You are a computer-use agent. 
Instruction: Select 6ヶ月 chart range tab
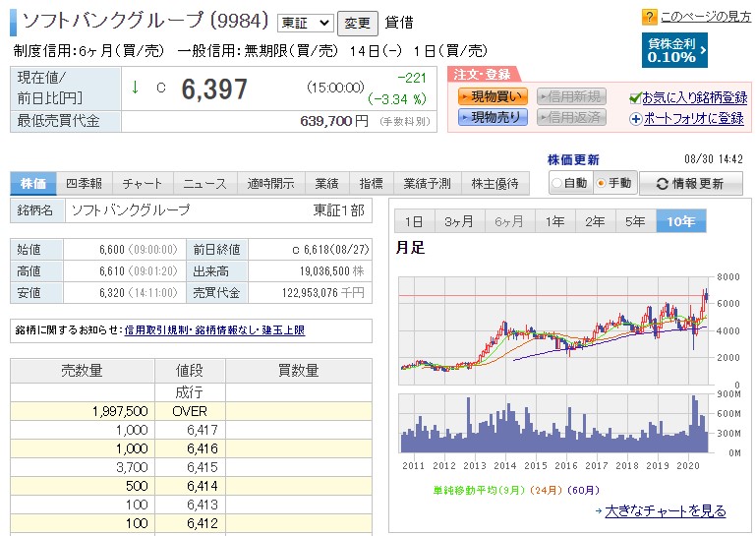point(509,221)
